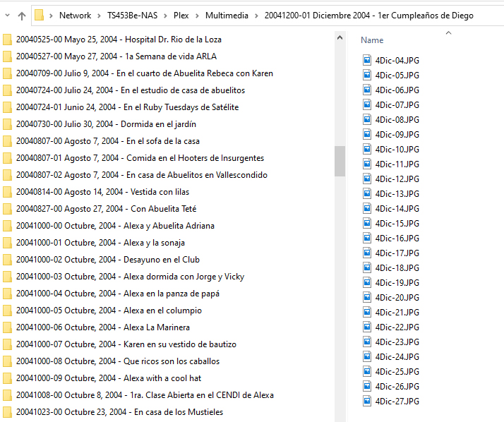Select folder En el sofa de la casa
The width and height of the screenshot is (504, 422).
pos(108,141)
